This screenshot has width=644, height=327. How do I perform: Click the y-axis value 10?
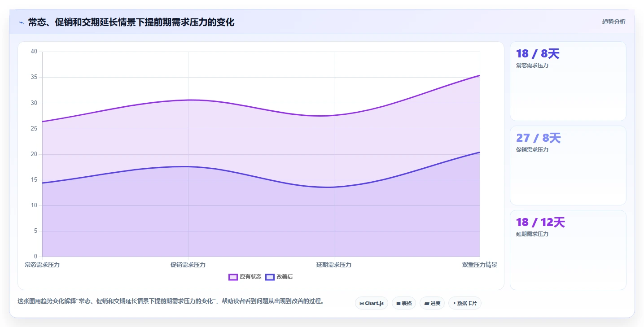[x=34, y=205]
